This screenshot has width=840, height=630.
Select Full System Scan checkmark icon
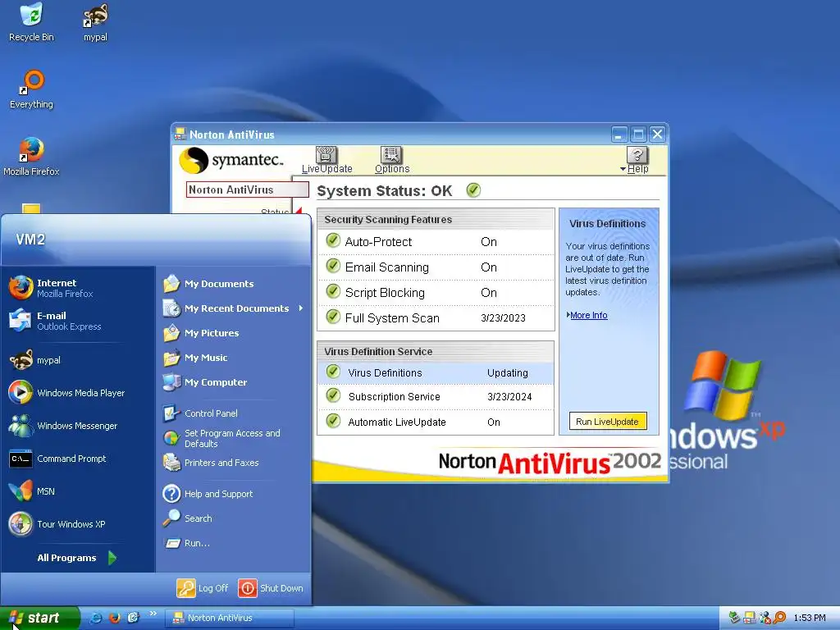click(333, 317)
